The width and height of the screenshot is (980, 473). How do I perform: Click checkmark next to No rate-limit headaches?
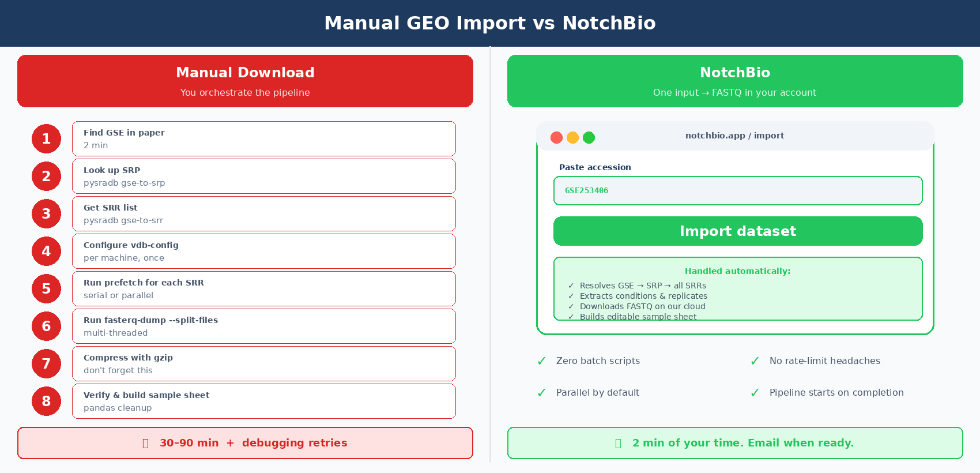(755, 361)
